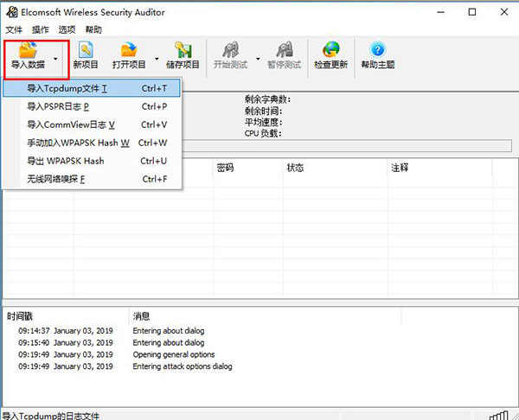Open the 文件 menu in menu bar
Screen dimensions: 519x420
click(14, 29)
